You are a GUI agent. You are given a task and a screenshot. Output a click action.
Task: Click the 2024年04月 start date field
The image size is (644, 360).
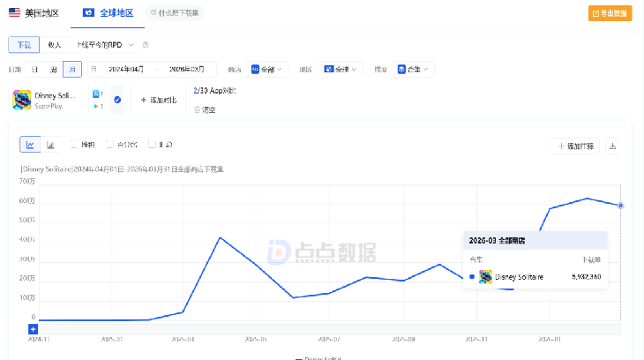click(x=126, y=69)
